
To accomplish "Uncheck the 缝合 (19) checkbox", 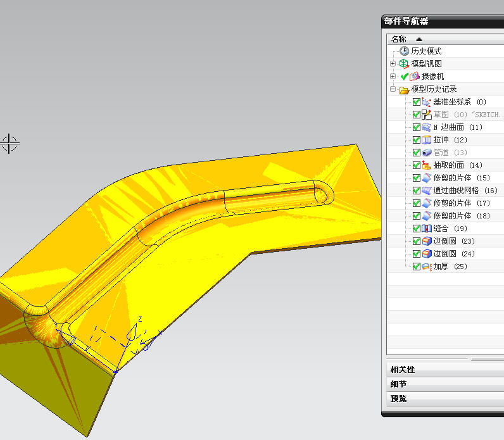I will pyautogui.click(x=416, y=229).
